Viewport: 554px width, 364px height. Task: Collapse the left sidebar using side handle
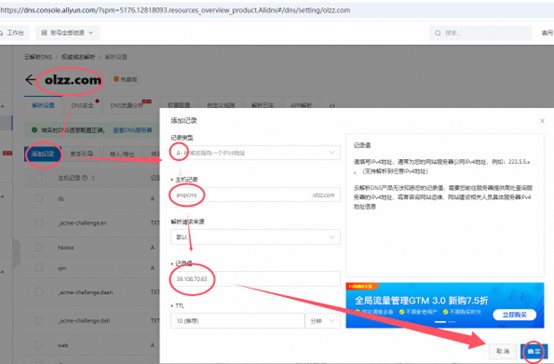16,253
